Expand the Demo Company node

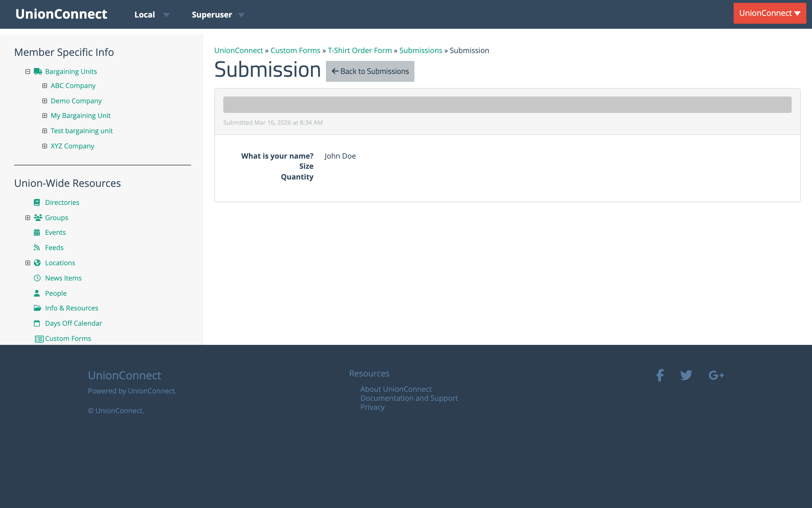point(45,101)
